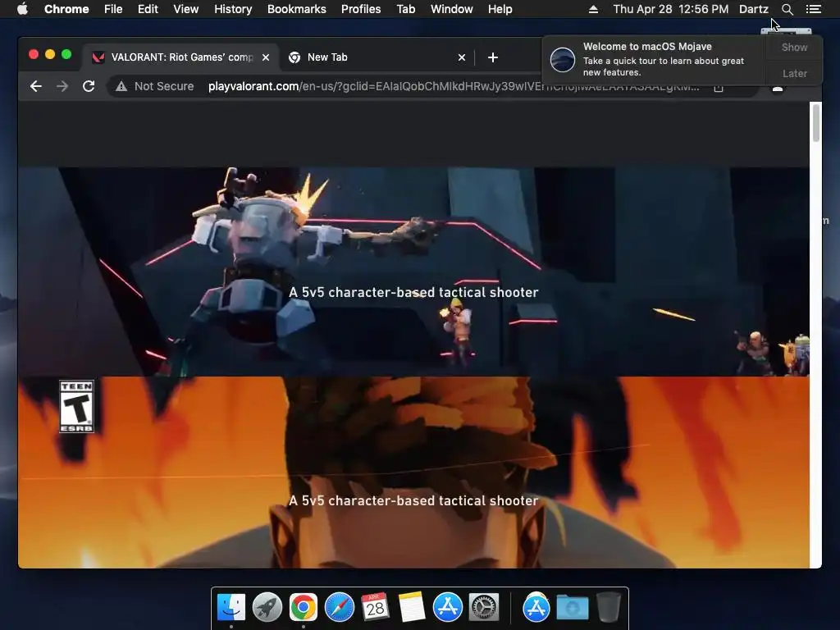Viewport: 840px width, 630px height.
Task: Click the eject icon in menu bar
Action: (x=593, y=9)
